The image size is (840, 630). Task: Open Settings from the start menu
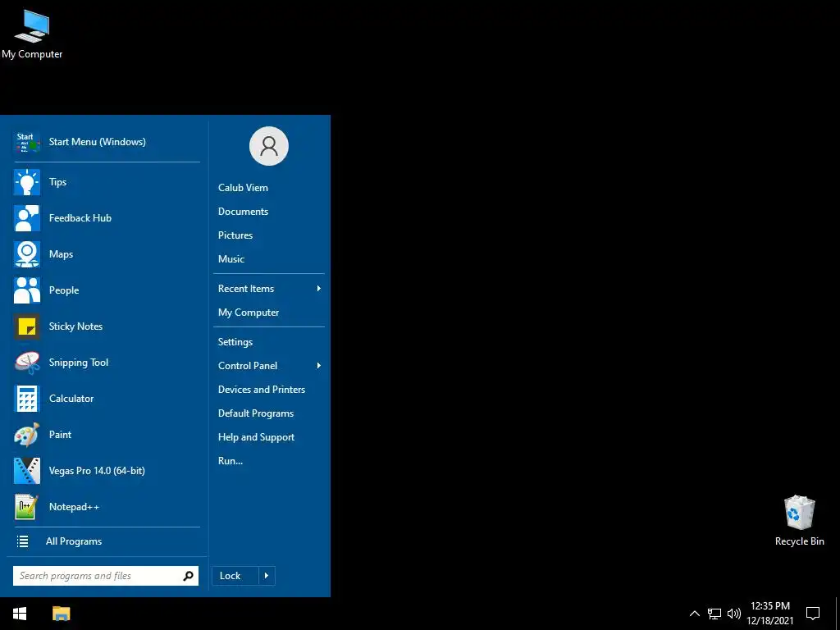pos(235,342)
